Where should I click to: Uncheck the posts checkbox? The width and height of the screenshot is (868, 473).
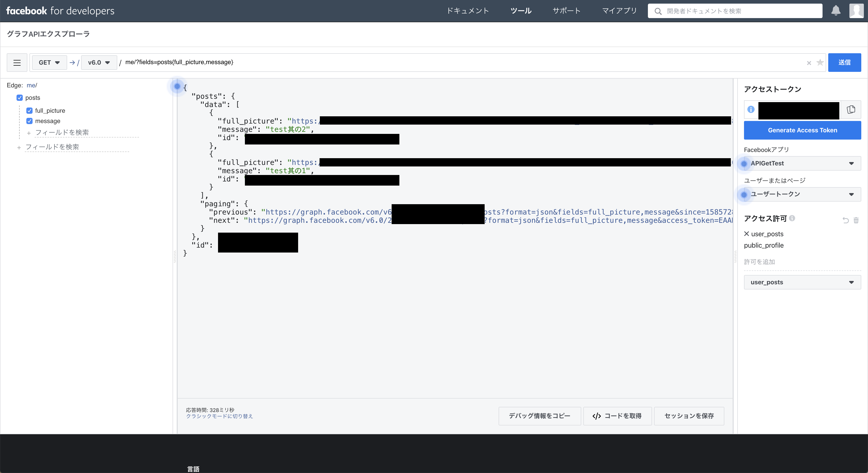coord(20,98)
